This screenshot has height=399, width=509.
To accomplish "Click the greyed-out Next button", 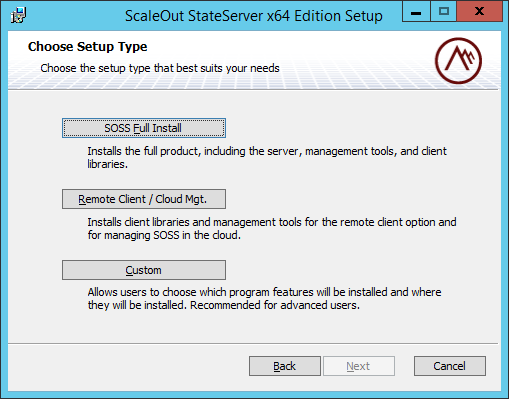I will [359, 366].
